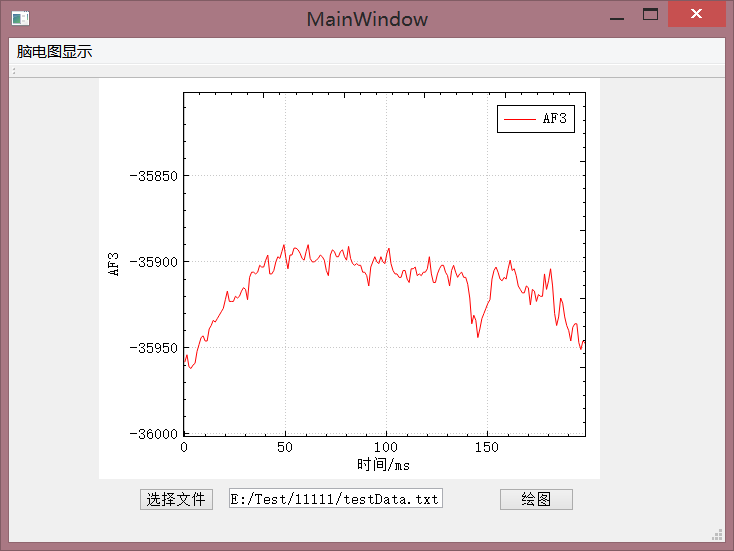Click the 0 x-axis tick label

pyautogui.click(x=184, y=447)
